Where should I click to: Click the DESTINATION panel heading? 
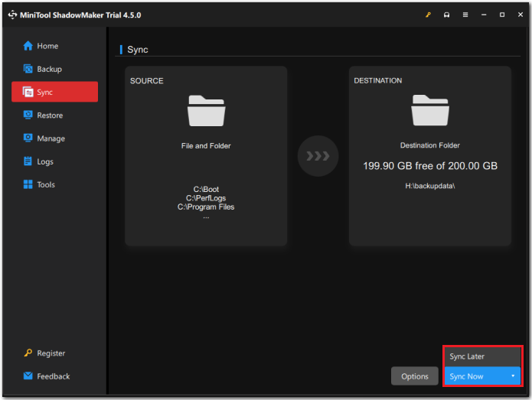click(x=378, y=80)
